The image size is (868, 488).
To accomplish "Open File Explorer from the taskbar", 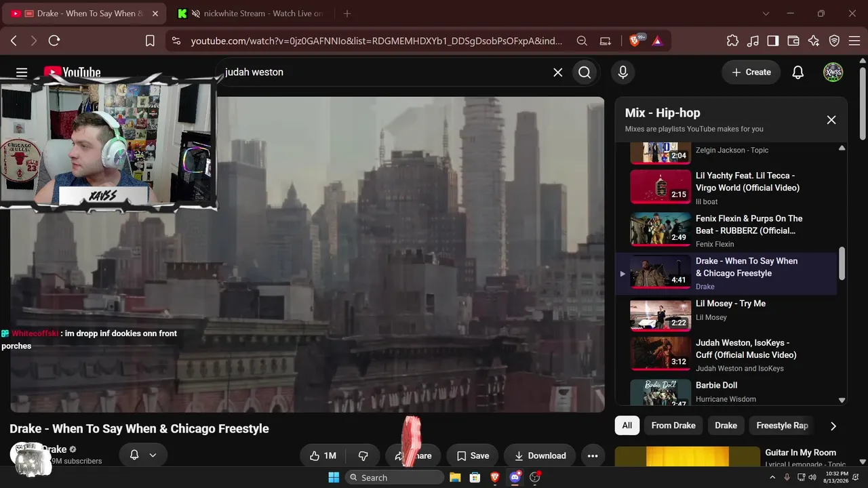I will [x=455, y=478].
